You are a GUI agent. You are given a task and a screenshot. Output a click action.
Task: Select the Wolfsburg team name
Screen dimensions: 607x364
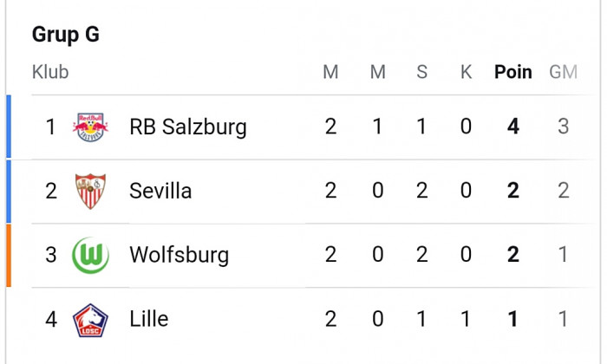(179, 256)
